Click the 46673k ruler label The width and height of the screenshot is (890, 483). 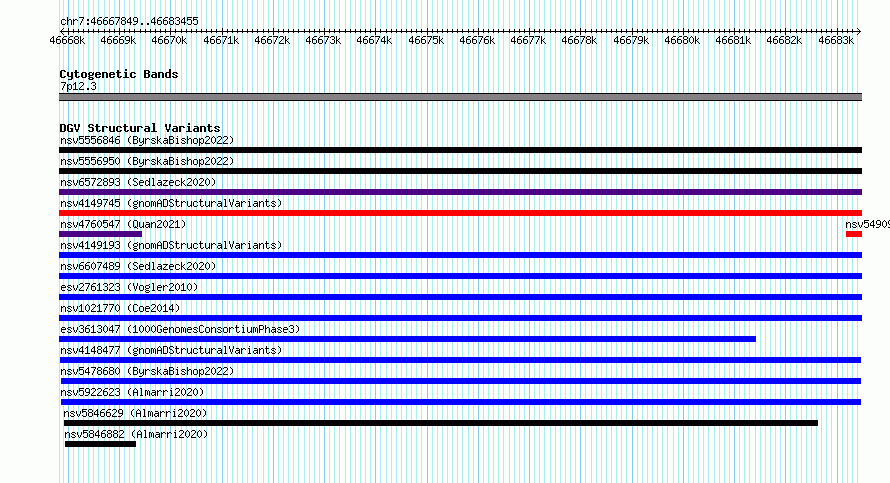(x=323, y=40)
